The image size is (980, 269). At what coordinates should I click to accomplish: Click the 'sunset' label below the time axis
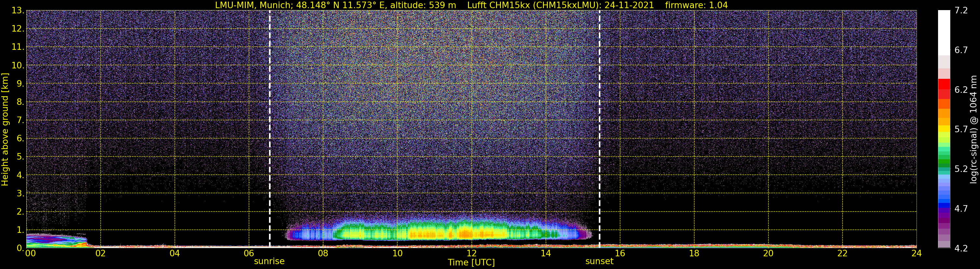click(x=599, y=262)
